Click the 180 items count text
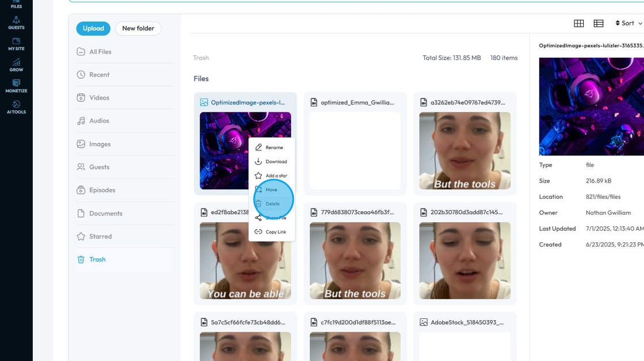The width and height of the screenshot is (644, 361). point(504,58)
